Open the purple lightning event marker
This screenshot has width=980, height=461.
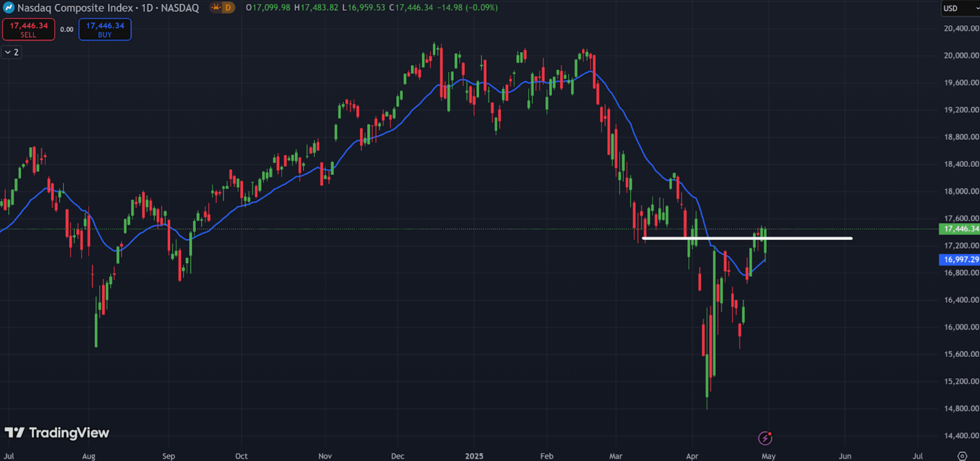click(765, 438)
